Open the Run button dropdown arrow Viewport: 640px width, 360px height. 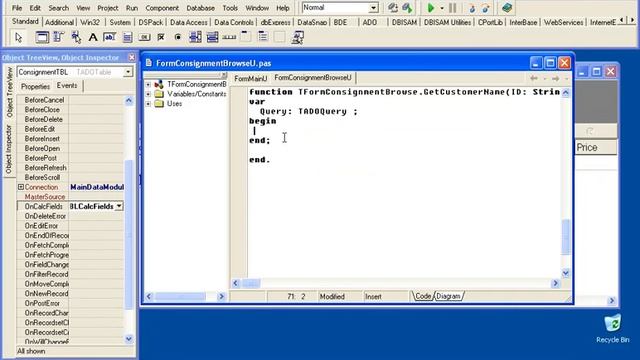tap(442, 8)
